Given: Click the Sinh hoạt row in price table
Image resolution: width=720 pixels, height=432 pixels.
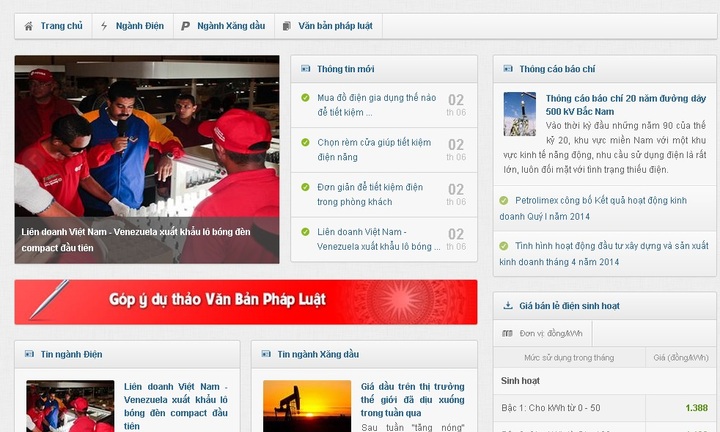Looking at the screenshot, I should pyautogui.click(x=604, y=381).
